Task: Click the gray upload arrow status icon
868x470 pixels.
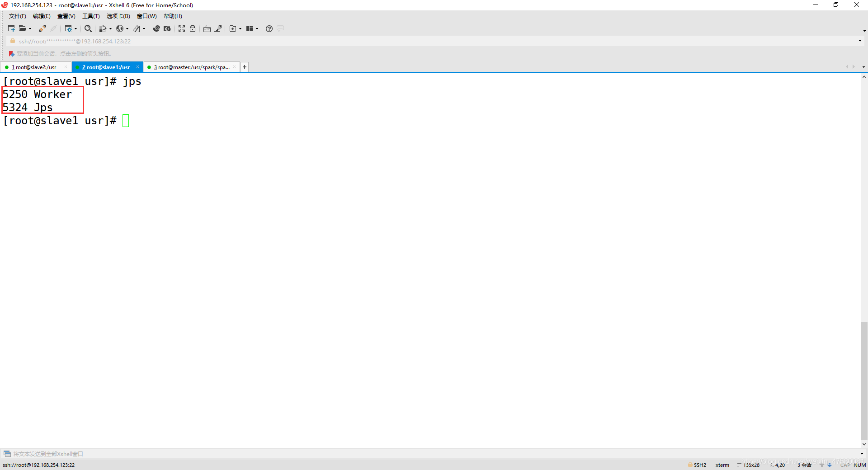Action: (x=821, y=465)
